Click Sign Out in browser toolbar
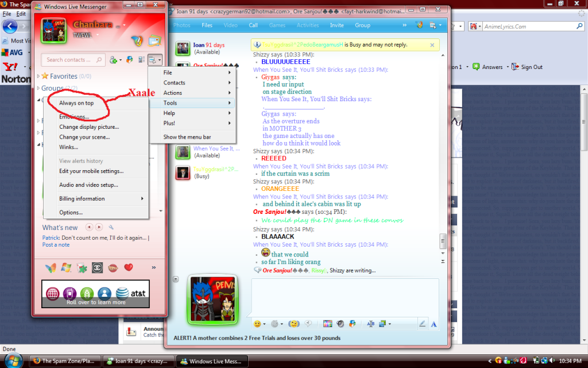The width and height of the screenshot is (588, 368). (527, 67)
